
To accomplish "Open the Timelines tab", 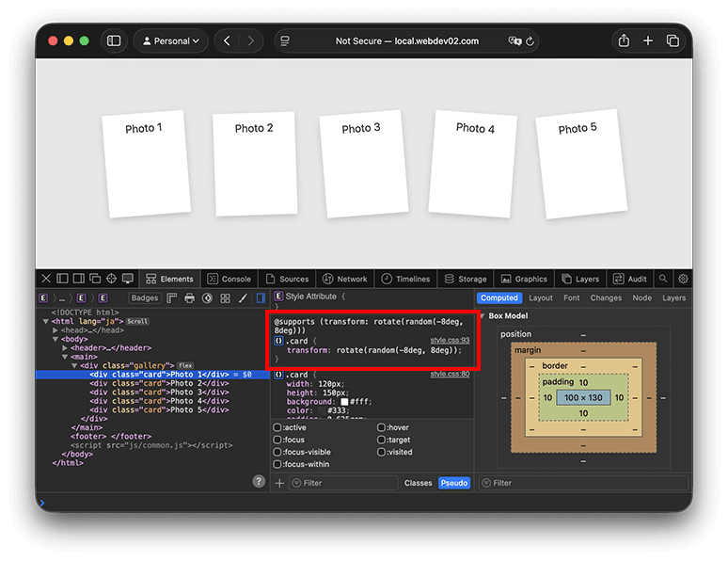I will coord(405,279).
